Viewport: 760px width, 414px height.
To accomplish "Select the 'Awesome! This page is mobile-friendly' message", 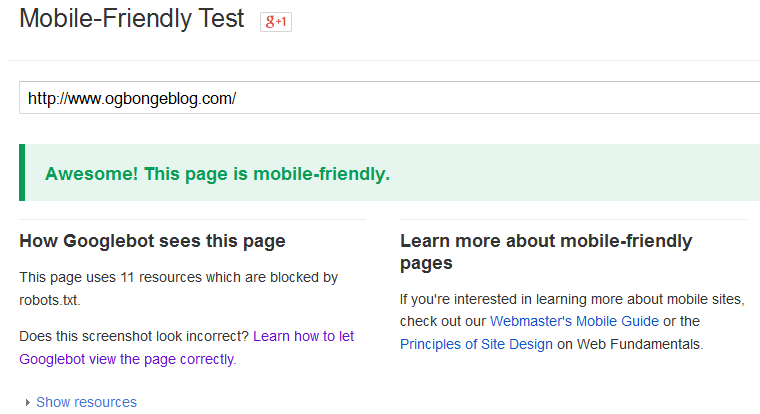I will tap(217, 174).
